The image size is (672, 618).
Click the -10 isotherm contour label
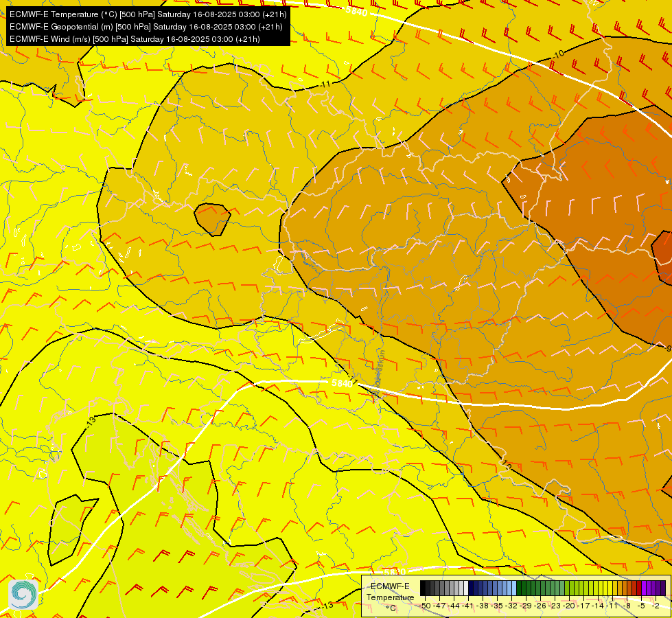pyautogui.click(x=558, y=54)
